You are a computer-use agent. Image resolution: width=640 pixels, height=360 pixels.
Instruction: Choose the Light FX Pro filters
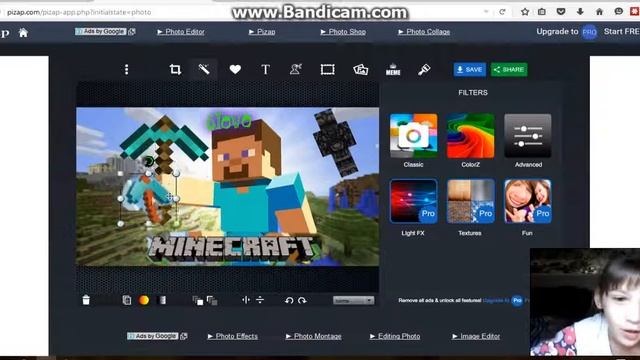pos(413,201)
